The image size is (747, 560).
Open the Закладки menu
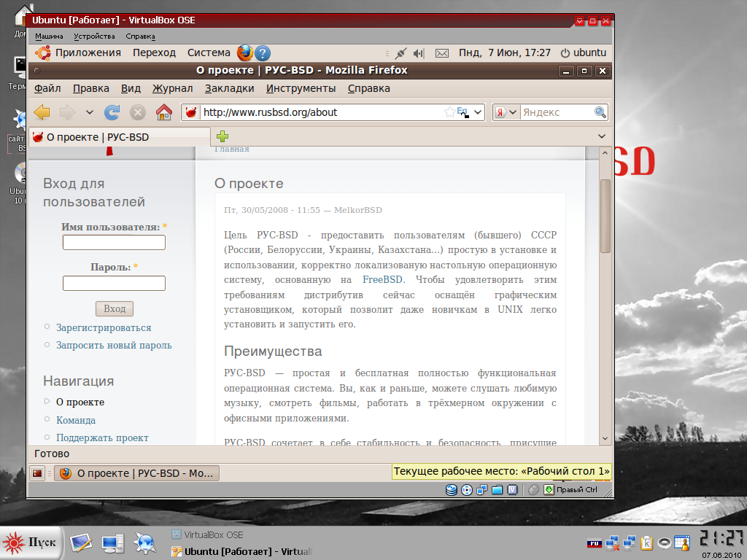pyautogui.click(x=230, y=88)
